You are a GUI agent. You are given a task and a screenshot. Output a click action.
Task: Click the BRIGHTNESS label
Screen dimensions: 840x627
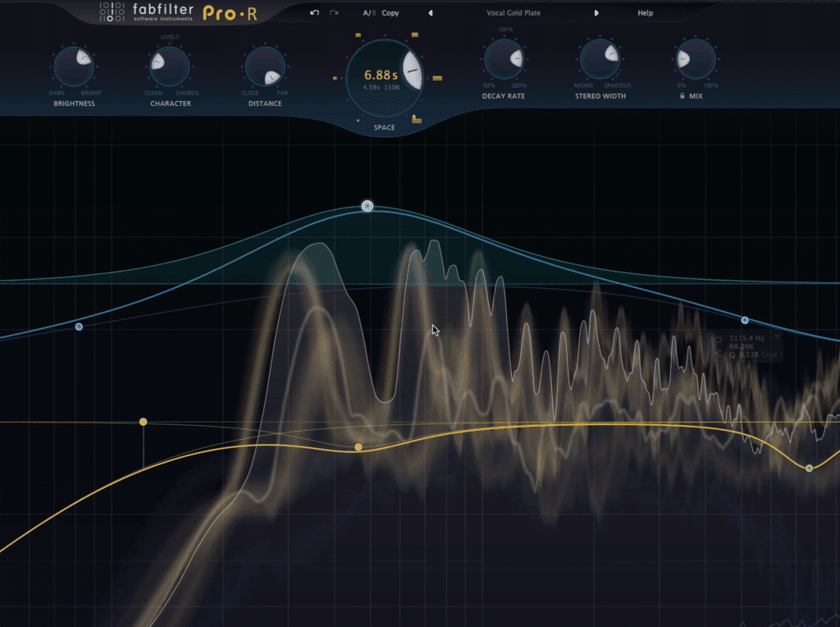pyautogui.click(x=74, y=103)
